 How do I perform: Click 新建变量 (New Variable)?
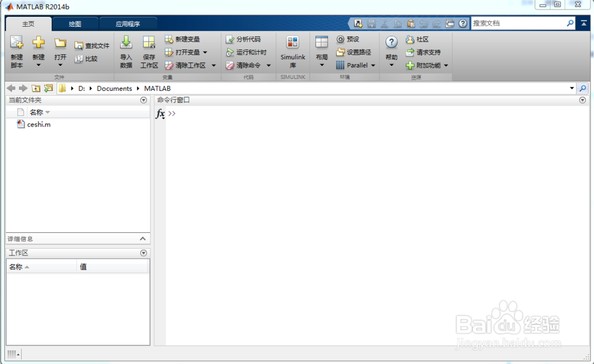tap(182, 39)
